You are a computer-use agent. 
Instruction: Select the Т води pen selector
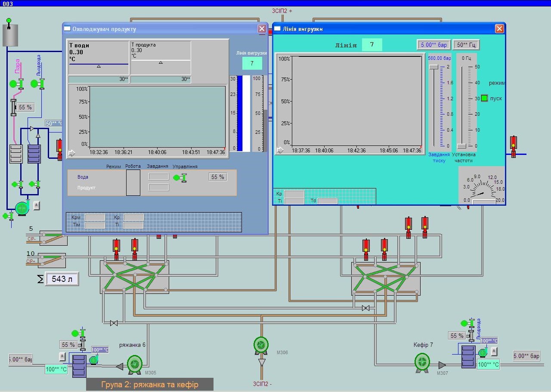(x=99, y=58)
